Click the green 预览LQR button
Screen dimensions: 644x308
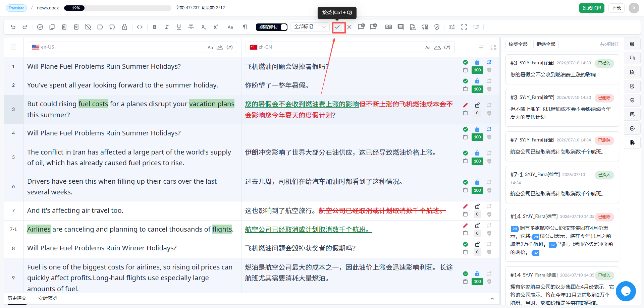click(592, 8)
